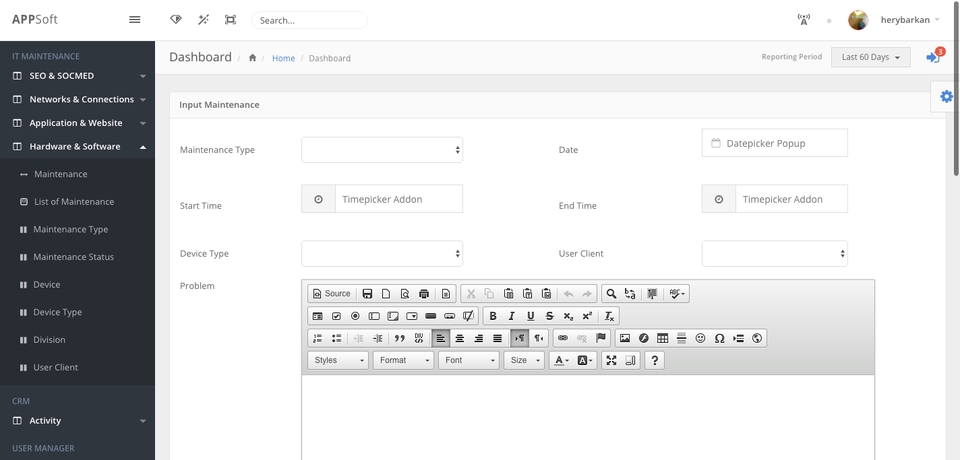
Task: Insert a textarea form field icon
Action: click(x=393, y=316)
